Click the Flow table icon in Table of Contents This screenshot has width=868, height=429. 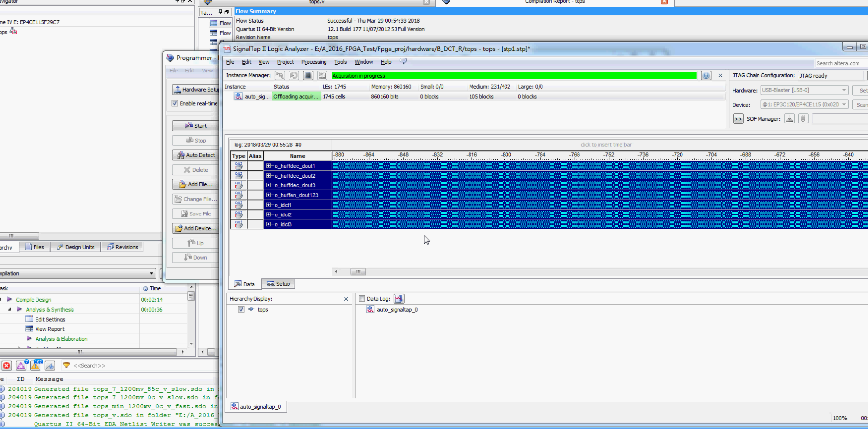pos(214,23)
